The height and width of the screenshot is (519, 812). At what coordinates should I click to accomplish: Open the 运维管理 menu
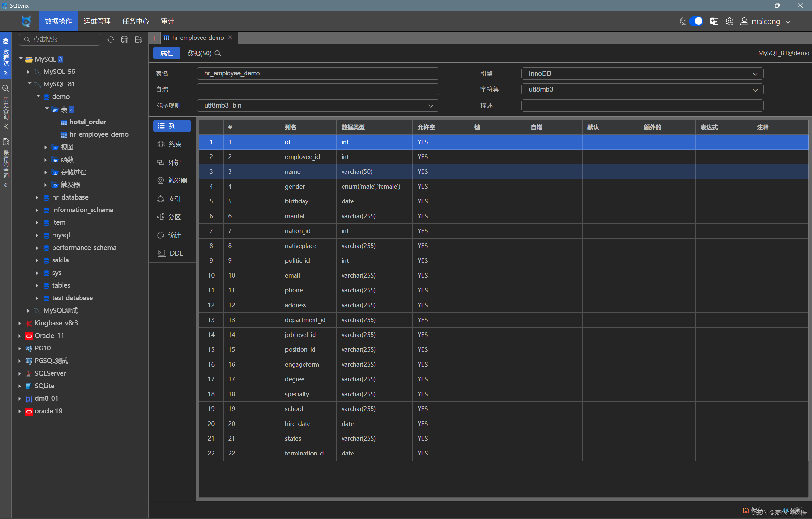point(97,21)
